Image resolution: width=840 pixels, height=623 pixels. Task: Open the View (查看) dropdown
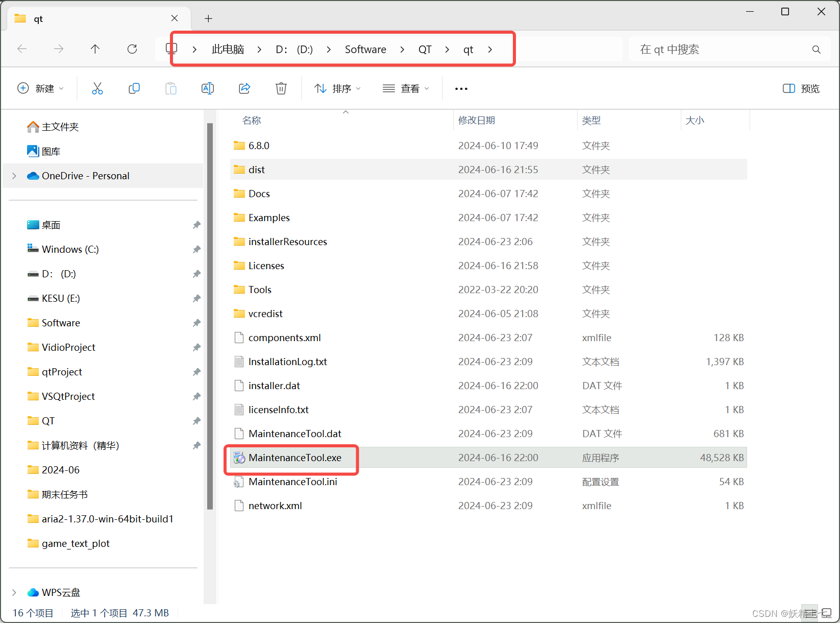406,88
